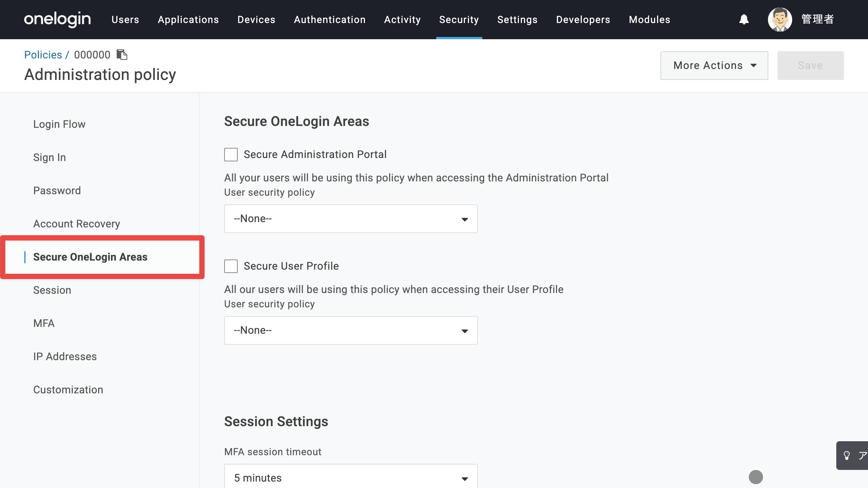This screenshot has height=488, width=868.
Task: Return to Policies via breadcrumb link
Action: [x=43, y=55]
